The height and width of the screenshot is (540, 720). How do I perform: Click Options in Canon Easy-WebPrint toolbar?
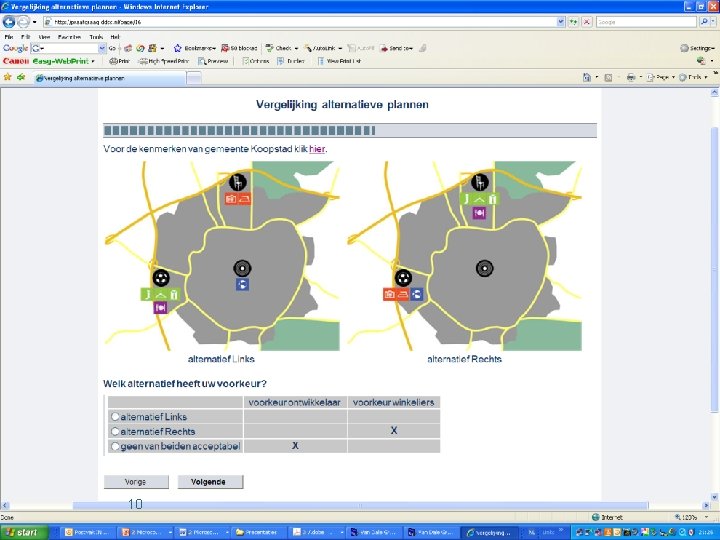255,61
